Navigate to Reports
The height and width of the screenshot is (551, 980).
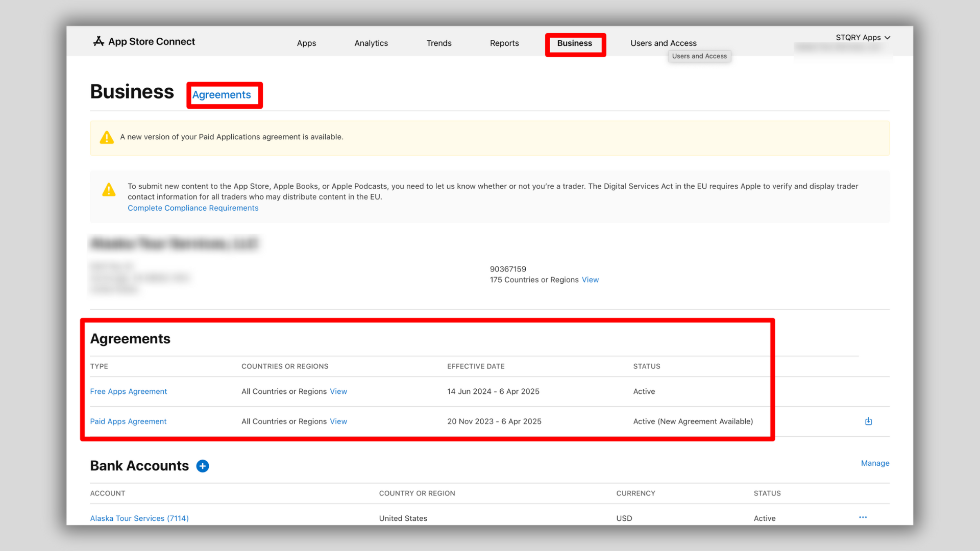[x=504, y=43]
